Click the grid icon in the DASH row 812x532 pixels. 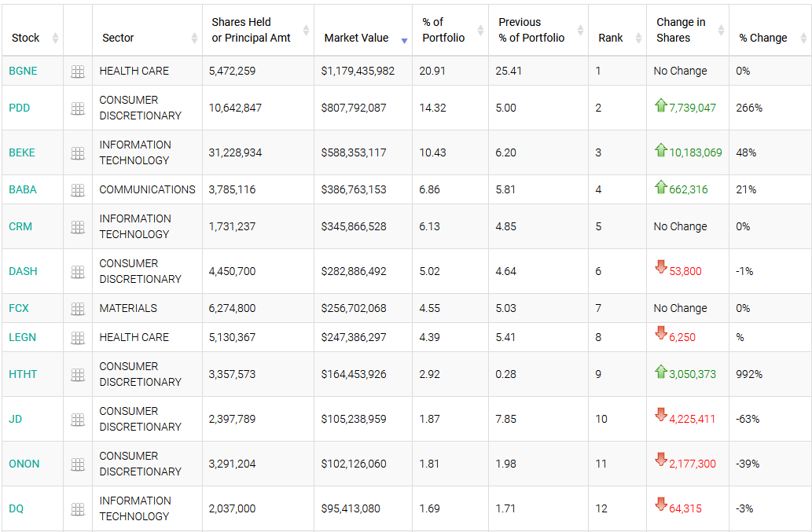tap(78, 272)
